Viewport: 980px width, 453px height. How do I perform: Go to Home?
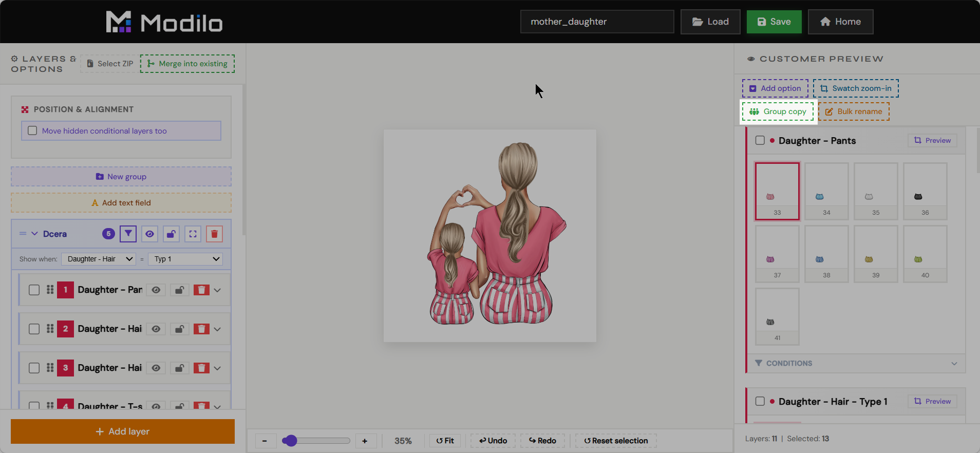pyautogui.click(x=841, y=22)
